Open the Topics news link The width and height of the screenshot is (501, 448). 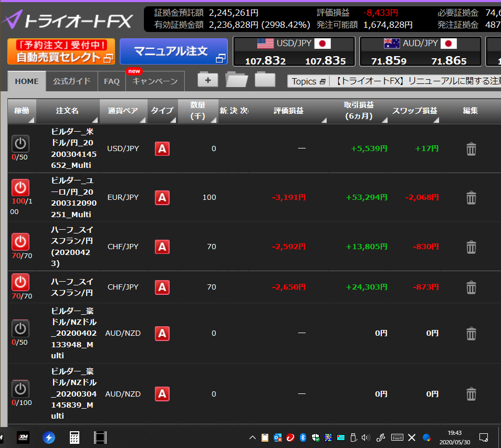[x=308, y=81]
